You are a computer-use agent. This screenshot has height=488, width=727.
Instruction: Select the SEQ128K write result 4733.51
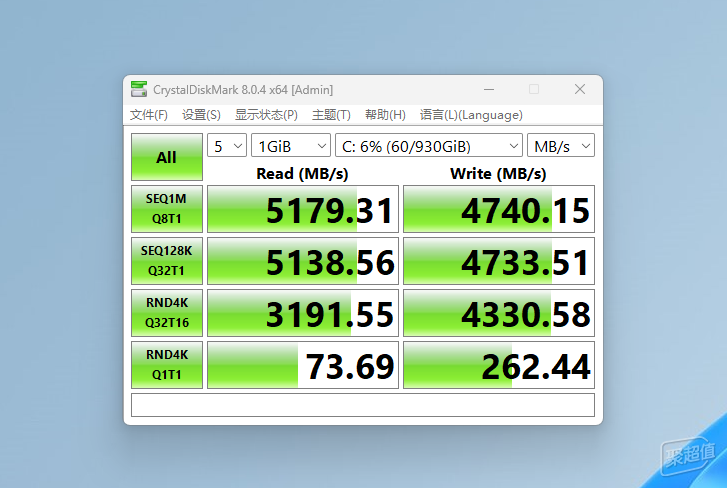point(499,261)
